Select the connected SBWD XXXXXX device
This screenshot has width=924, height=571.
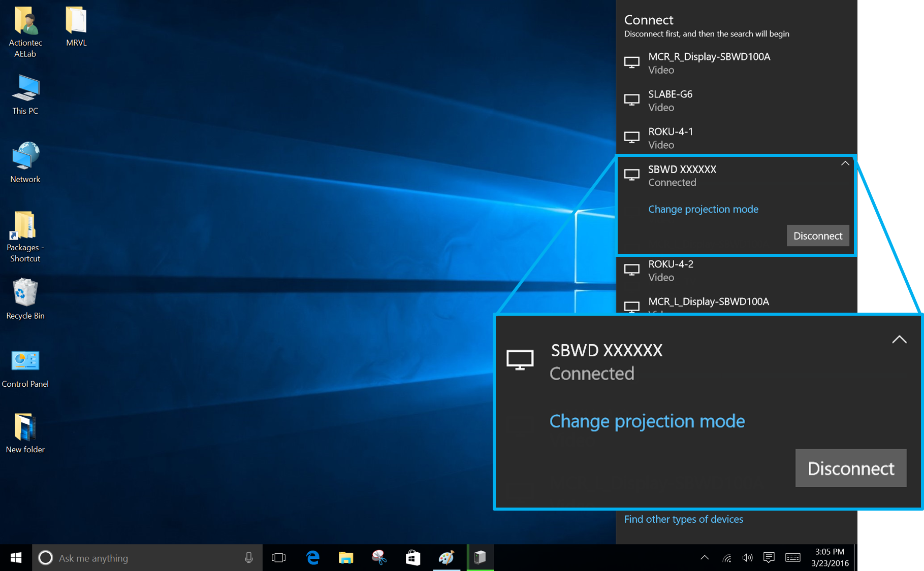pyautogui.click(x=737, y=176)
